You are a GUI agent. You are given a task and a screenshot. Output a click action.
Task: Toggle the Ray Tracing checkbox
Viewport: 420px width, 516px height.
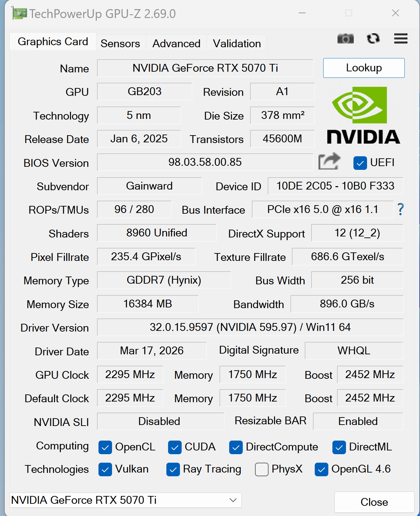click(173, 469)
